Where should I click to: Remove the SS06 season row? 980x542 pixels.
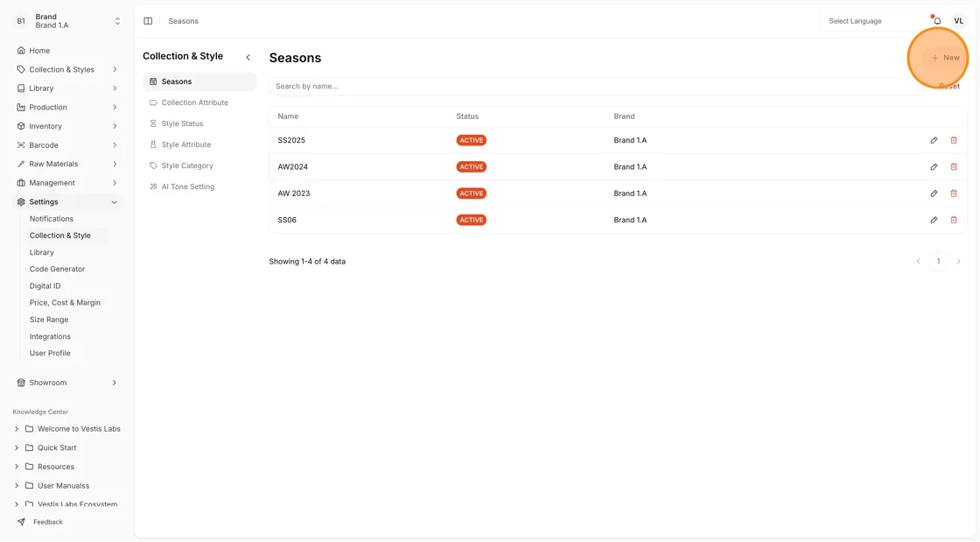[954, 220]
